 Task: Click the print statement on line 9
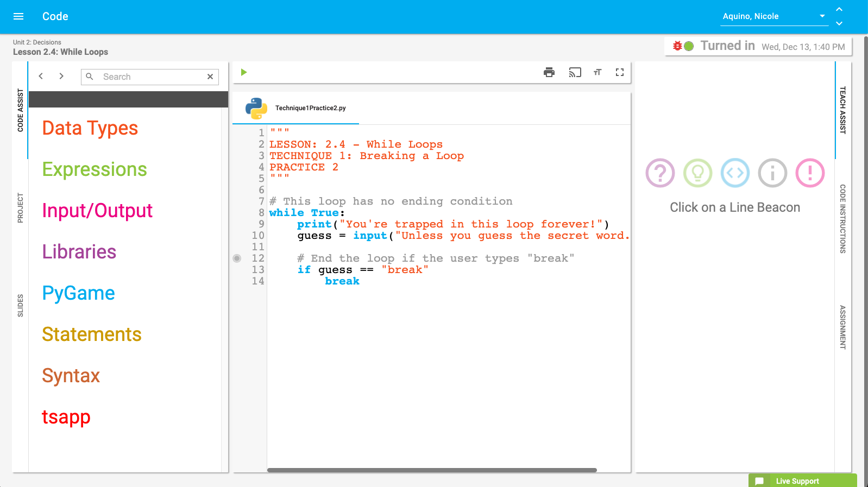[x=453, y=224]
